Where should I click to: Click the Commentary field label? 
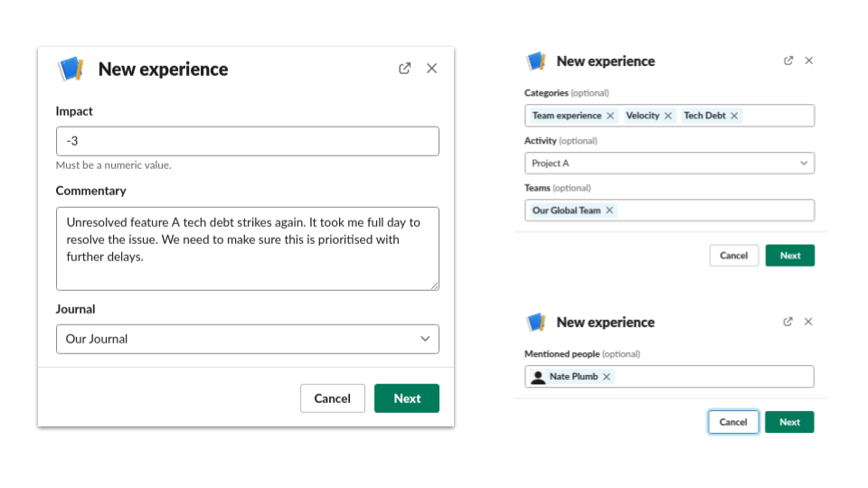tap(90, 191)
